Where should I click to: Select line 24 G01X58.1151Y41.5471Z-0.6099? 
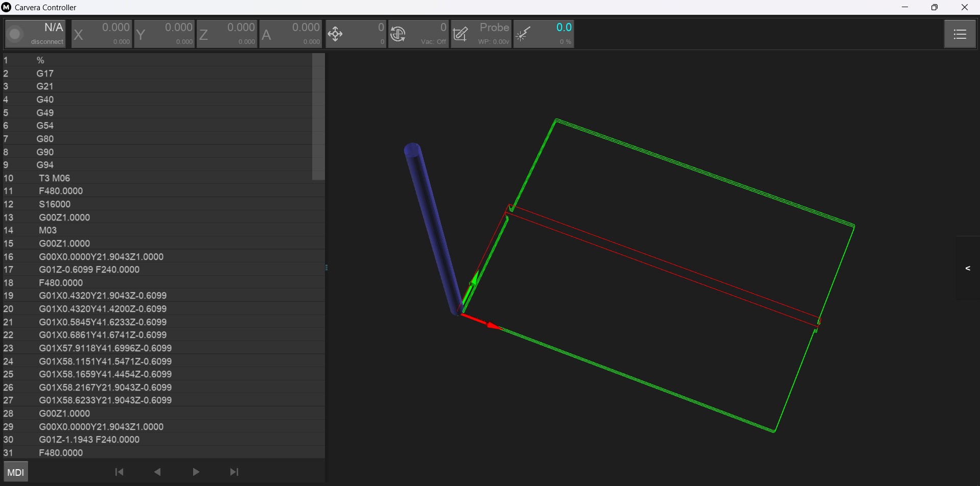click(x=164, y=361)
